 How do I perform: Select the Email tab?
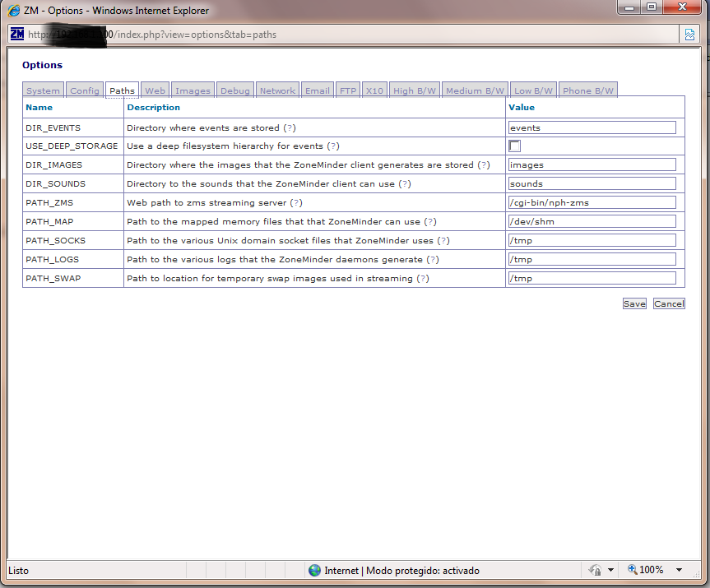tap(318, 90)
